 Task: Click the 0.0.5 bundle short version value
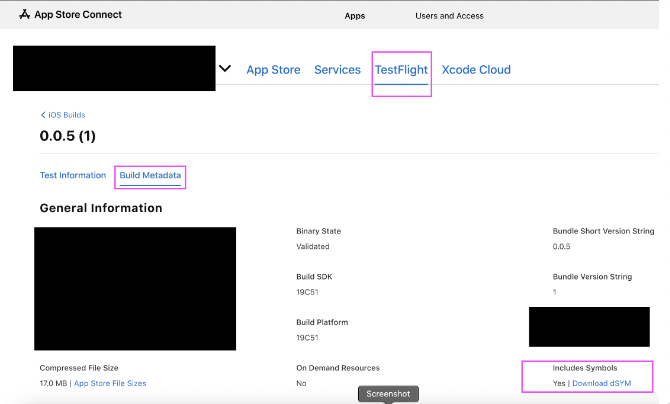pos(561,247)
